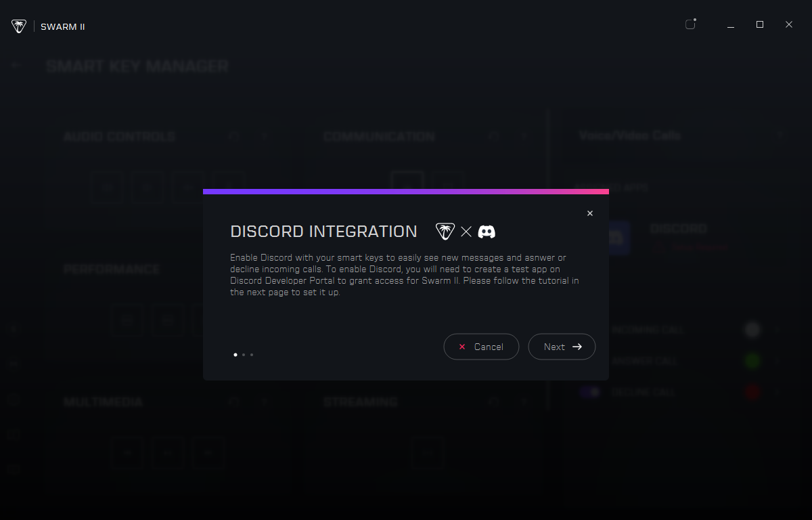Screen dimensions: 812x520
Task: Click the dimmed "COMMUNICATION" section header
Action: click(379, 137)
